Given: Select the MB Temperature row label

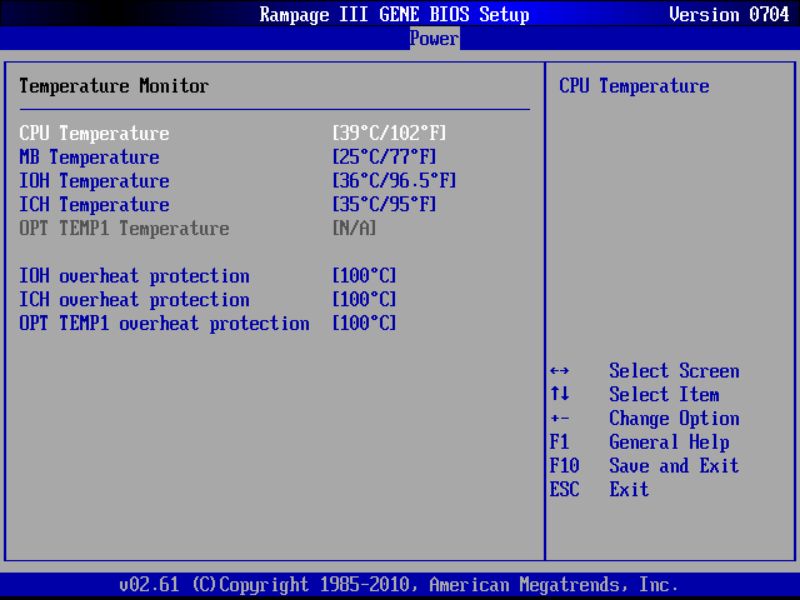Looking at the screenshot, I should click(x=89, y=157).
